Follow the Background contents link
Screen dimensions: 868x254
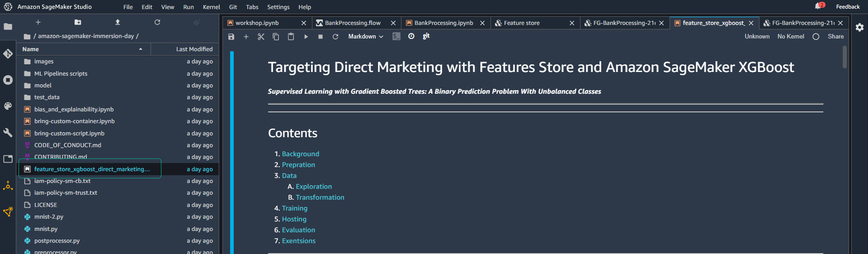[301, 154]
